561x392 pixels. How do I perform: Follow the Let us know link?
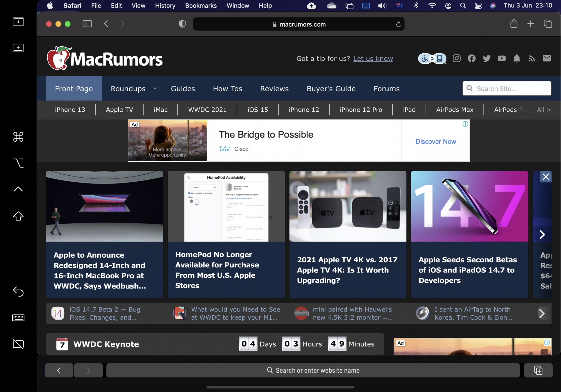(373, 59)
